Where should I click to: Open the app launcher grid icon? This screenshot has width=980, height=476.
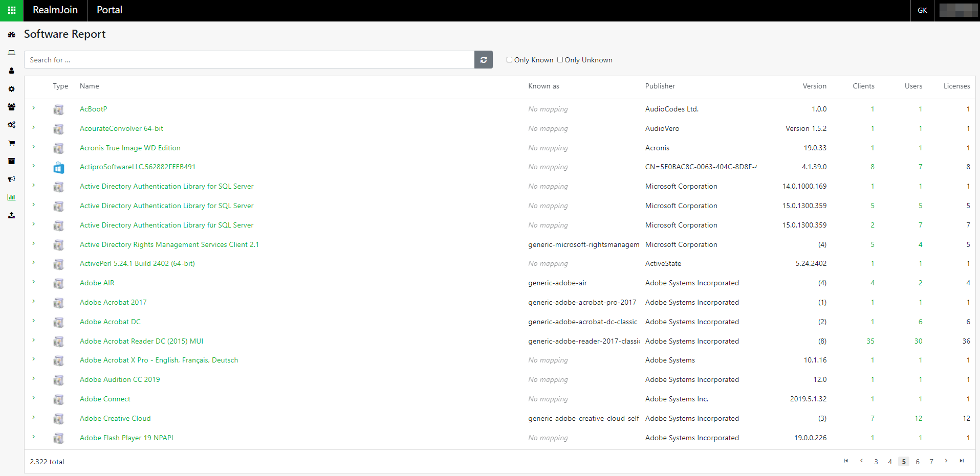point(11,10)
